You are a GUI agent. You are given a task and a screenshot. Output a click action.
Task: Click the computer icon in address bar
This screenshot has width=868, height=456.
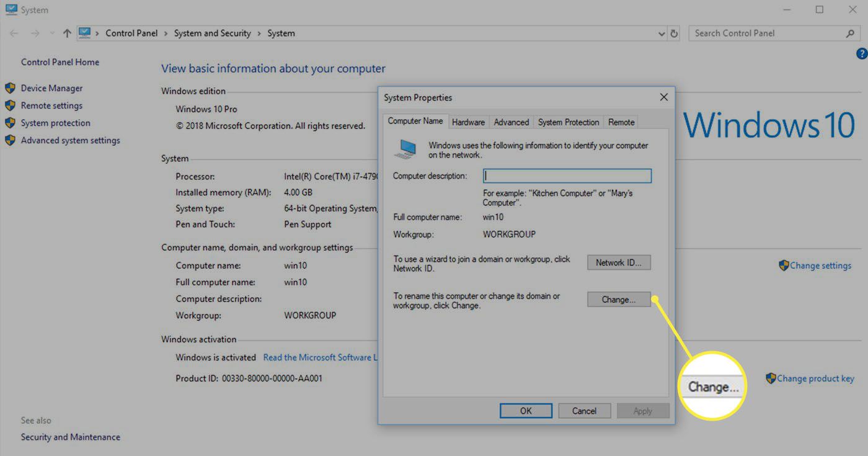85,34
